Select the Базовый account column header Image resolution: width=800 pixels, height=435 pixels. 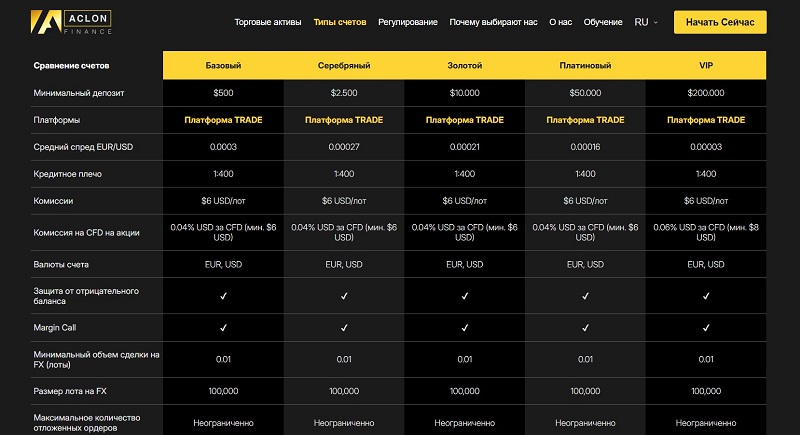point(223,65)
